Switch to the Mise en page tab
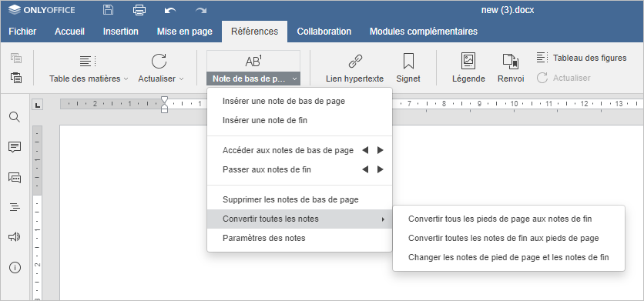 (x=184, y=32)
